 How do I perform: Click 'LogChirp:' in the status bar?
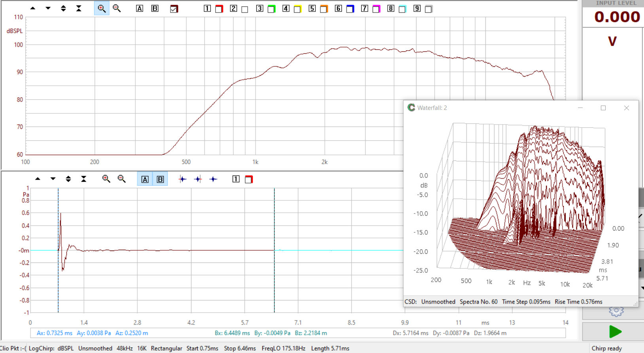(x=42, y=348)
